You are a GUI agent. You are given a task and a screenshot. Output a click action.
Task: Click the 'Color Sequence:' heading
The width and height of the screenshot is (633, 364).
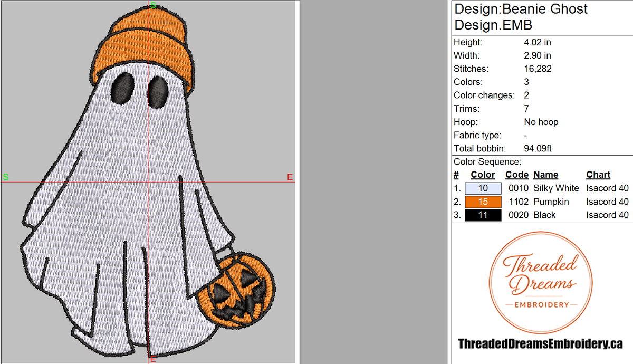pyautogui.click(x=487, y=162)
